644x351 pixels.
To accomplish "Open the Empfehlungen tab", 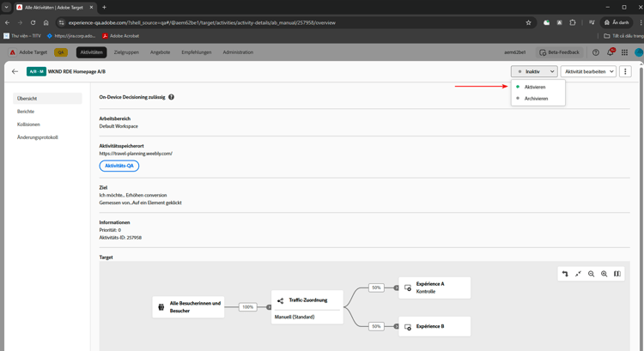I will (x=197, y=52).
